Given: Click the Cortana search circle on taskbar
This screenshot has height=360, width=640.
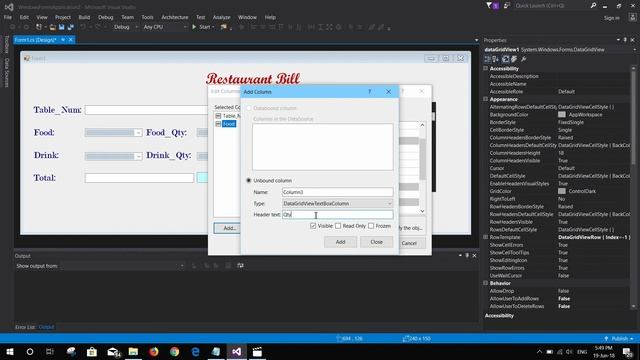Looking at the screenshot, I should tap(30, 351).
